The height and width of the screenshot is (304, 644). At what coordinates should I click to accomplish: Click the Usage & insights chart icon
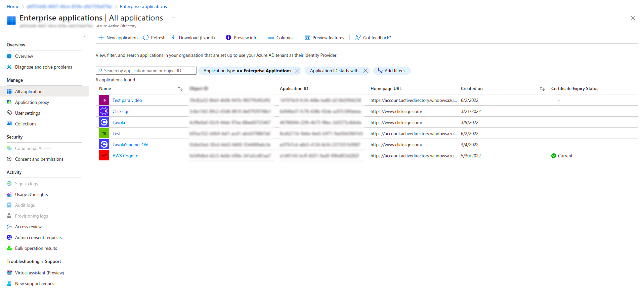9,194
